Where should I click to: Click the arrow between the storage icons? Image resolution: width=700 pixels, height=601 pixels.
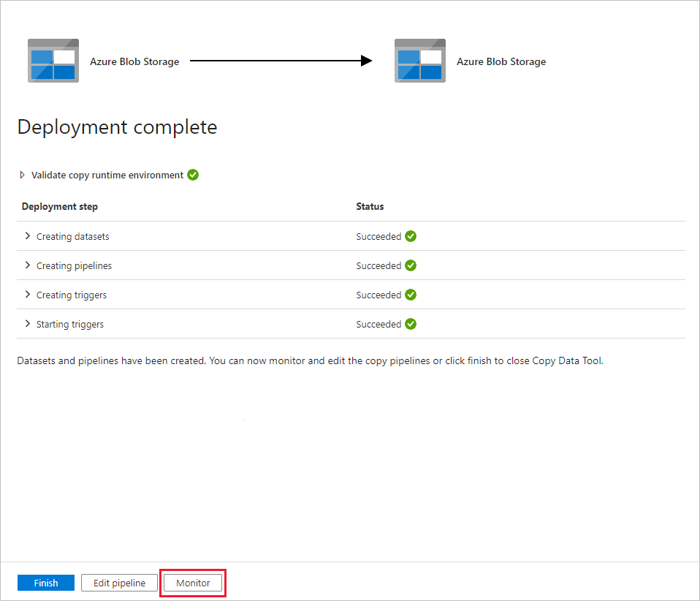(278, 61)
